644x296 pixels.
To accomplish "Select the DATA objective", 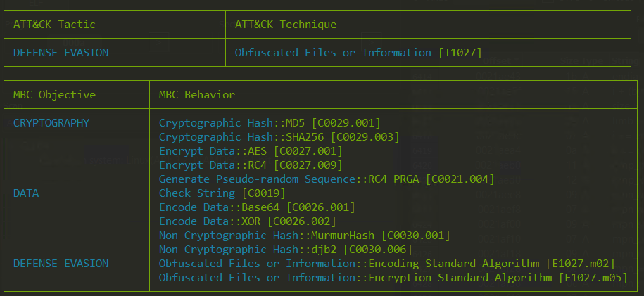I will click(26, 193).
